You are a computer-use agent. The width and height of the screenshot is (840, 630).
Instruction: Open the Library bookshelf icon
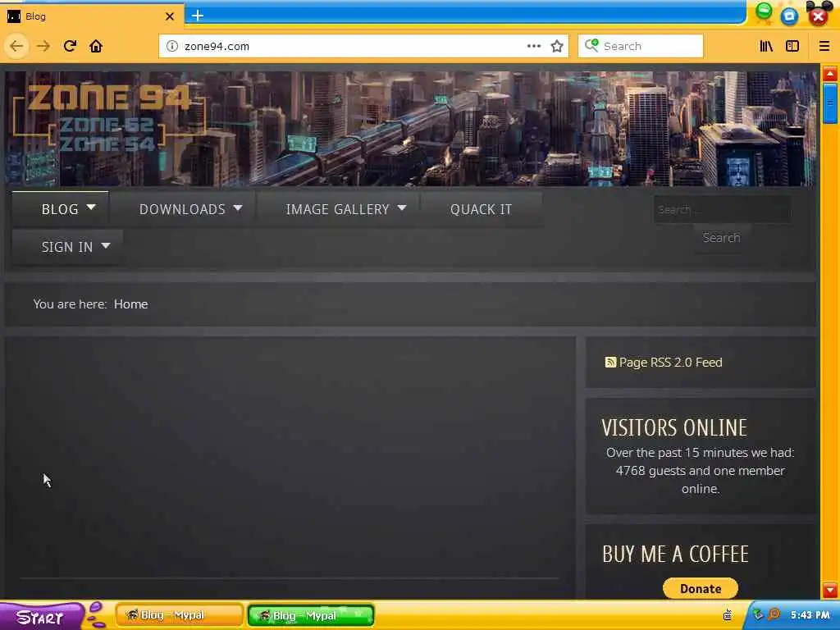click(x=766, y=46)
